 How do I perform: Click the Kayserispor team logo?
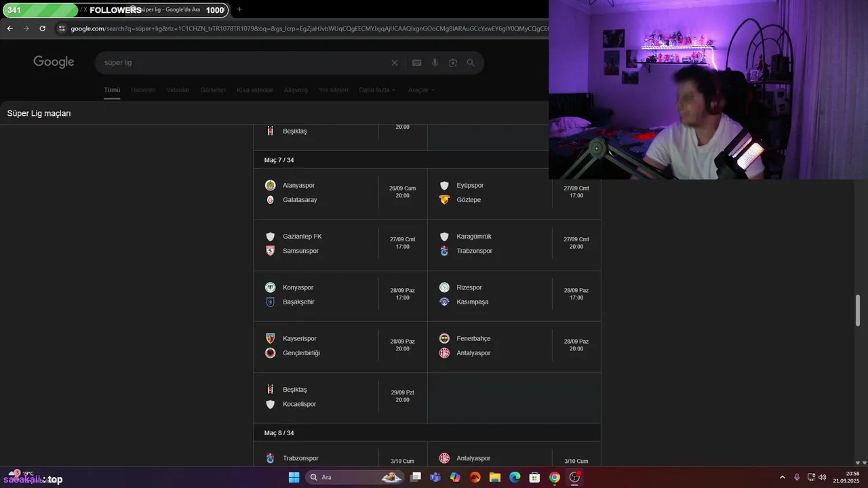(270, 338)
